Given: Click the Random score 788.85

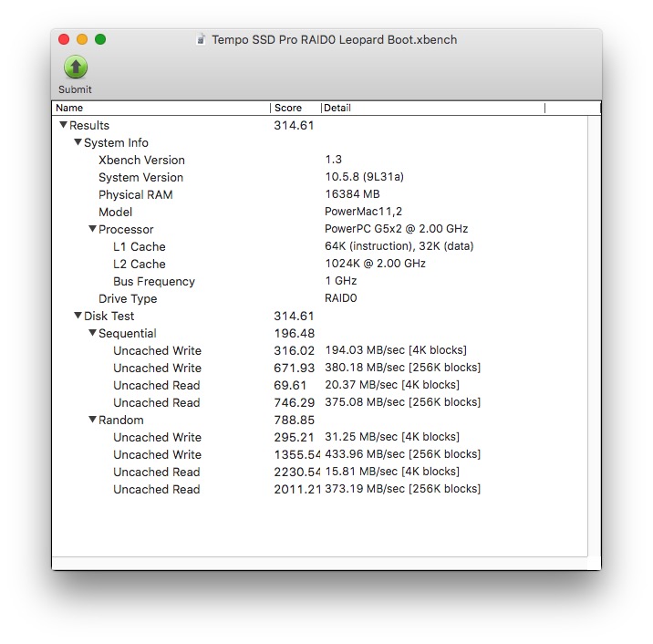Looking at the screenshot, I should (294, 420).
